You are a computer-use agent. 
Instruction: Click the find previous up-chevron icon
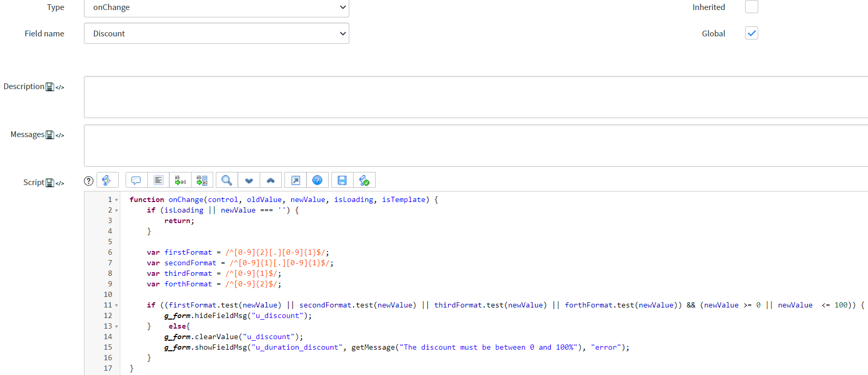[x=271, y=180]
